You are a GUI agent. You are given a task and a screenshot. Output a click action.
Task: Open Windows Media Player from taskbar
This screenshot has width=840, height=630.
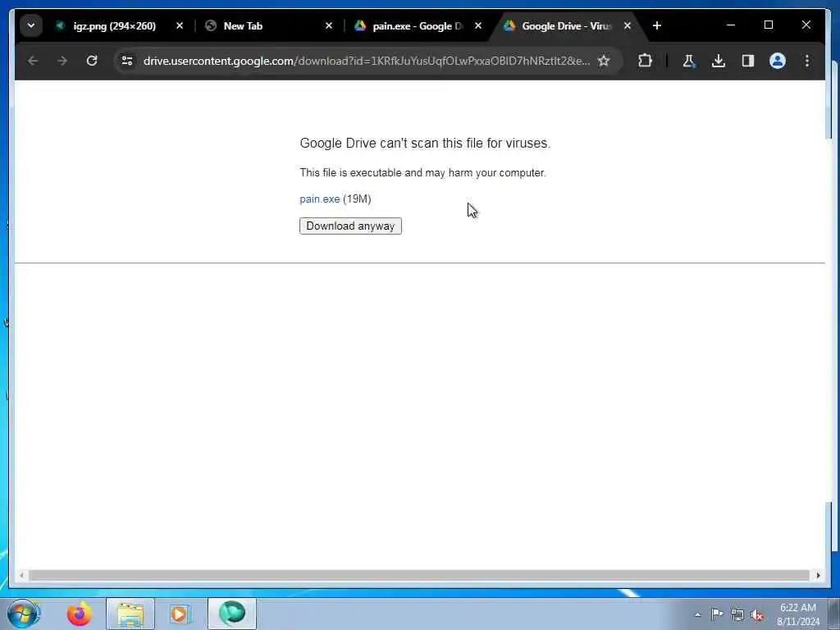pos(180,614)
